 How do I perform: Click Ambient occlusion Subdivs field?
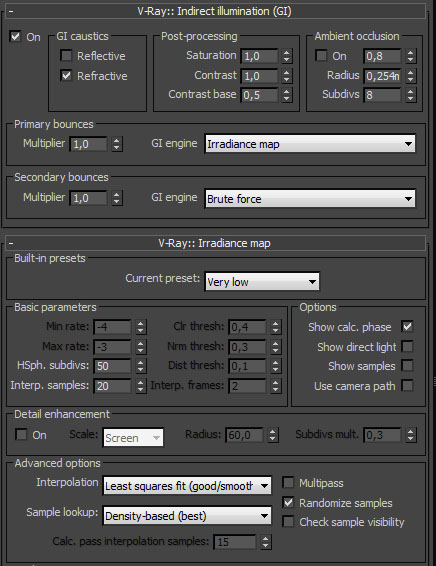(x=382, y=95)
